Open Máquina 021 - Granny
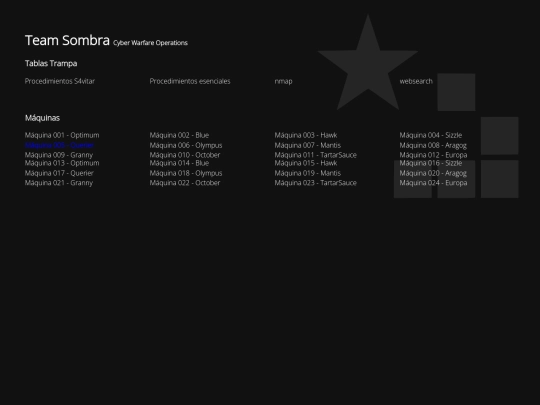 [59, 183]
